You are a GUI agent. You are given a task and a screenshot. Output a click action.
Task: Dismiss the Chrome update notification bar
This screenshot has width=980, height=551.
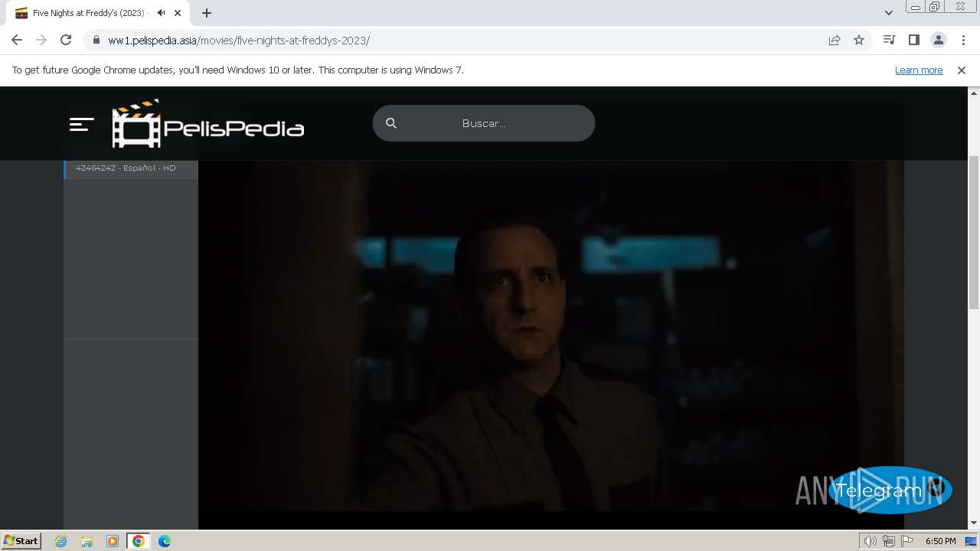coord(962,70)
